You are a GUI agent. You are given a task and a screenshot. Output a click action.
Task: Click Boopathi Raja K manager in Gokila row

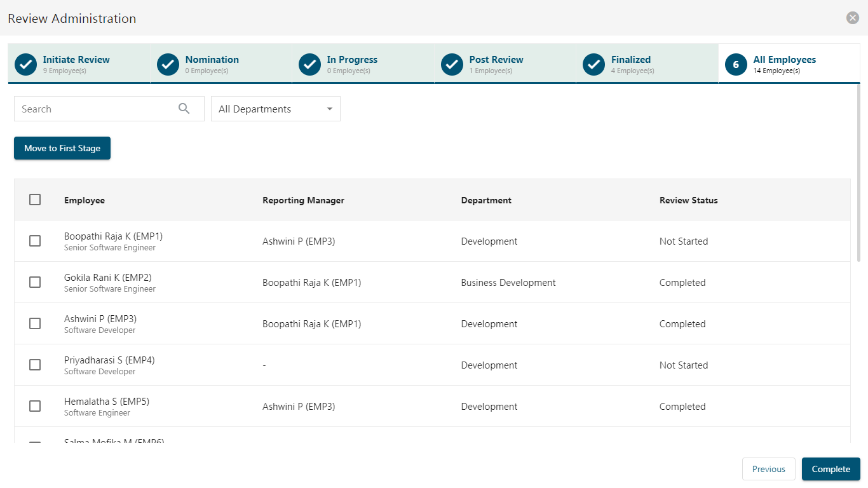click(x=312, y=283)
